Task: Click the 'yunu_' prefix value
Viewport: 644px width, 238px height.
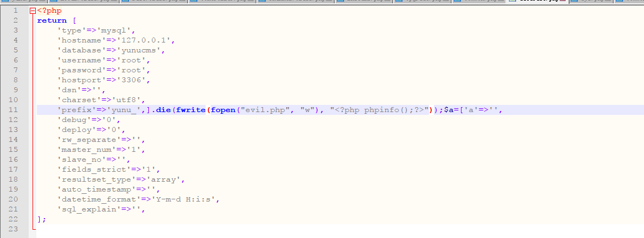Action: 124,110
